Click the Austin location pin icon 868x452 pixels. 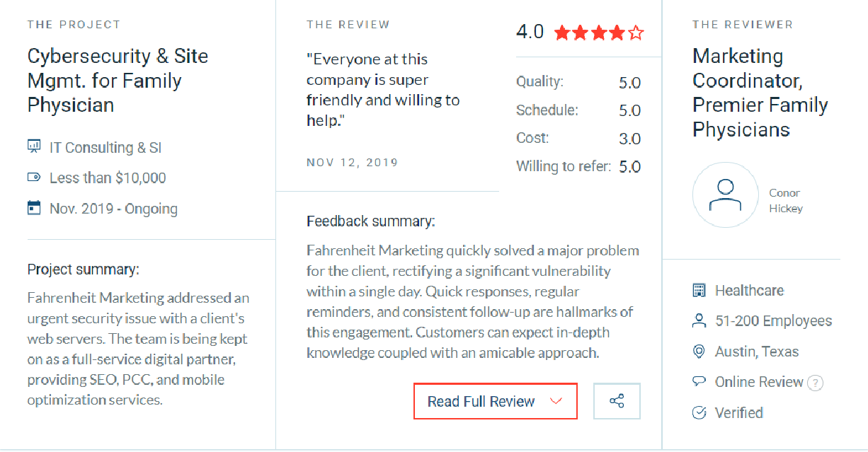(x=699, y=352)
